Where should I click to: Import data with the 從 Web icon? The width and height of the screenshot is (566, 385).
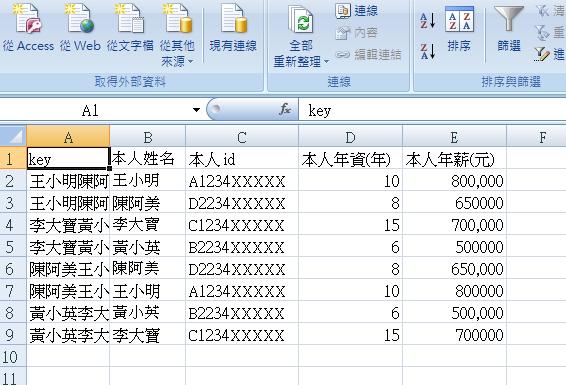pyautogui.click(x=80, y=27)
